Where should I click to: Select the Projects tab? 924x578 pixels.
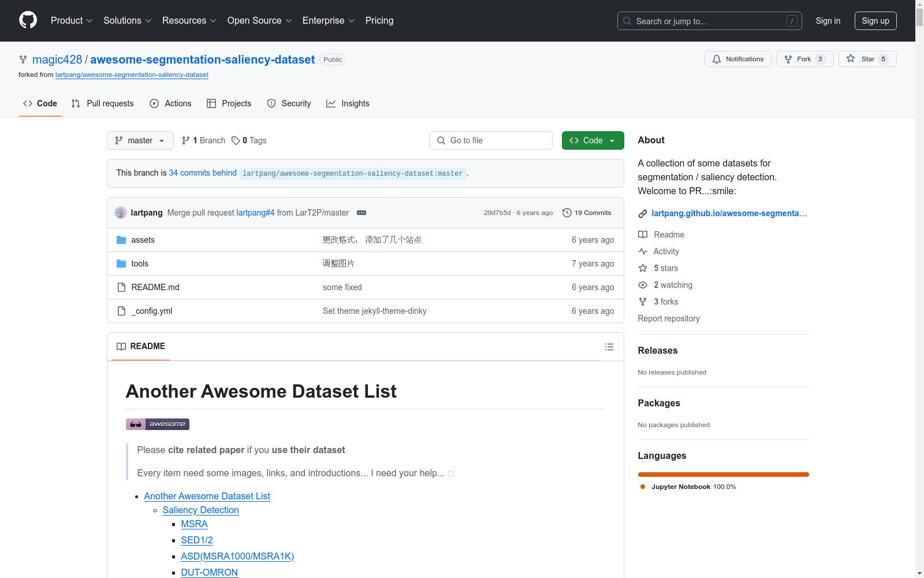click(229, 103)
